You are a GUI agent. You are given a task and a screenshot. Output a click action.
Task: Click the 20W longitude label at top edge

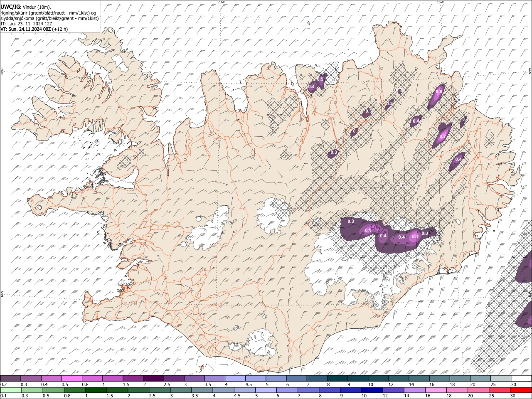[x=221, y=2]
